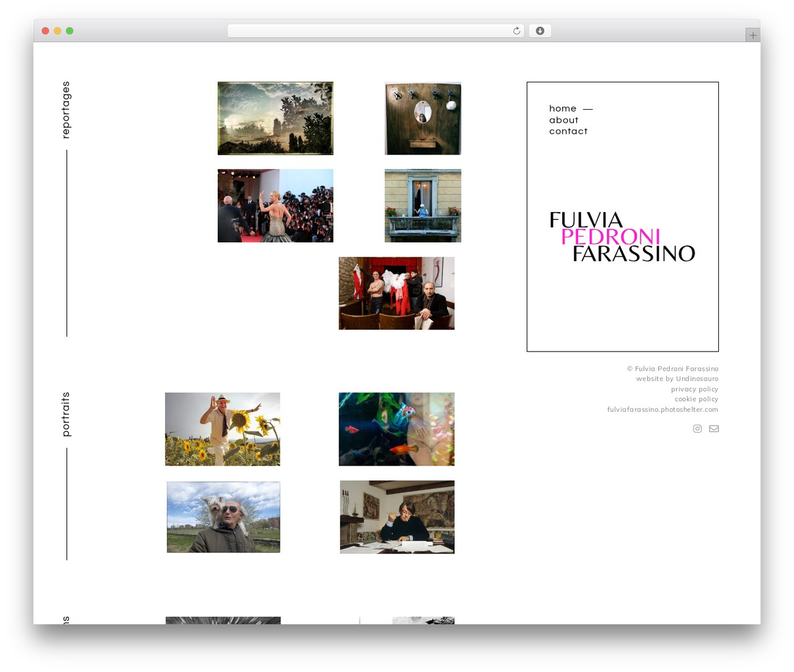Open the about page

(x=564, y=120)
